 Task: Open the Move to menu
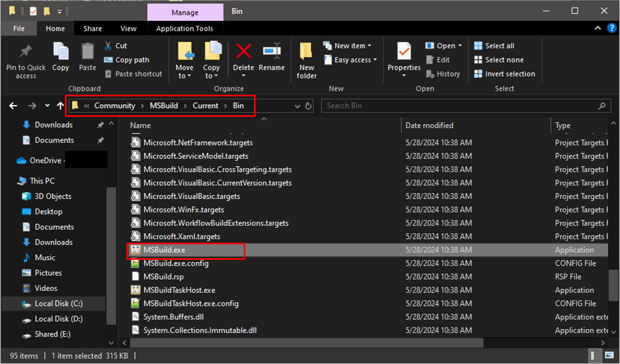[184, 60]
